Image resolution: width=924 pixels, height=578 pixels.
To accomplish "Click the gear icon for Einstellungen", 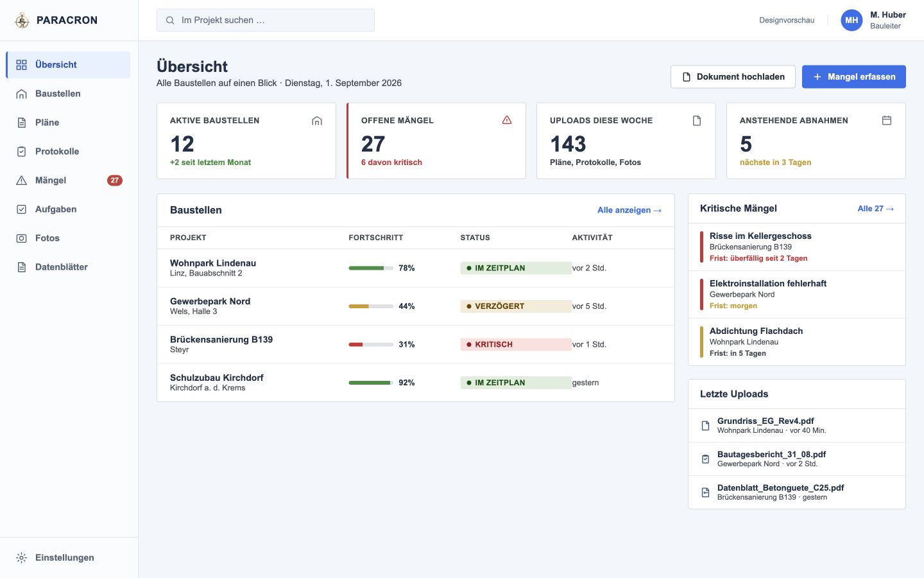I will 22,557.
